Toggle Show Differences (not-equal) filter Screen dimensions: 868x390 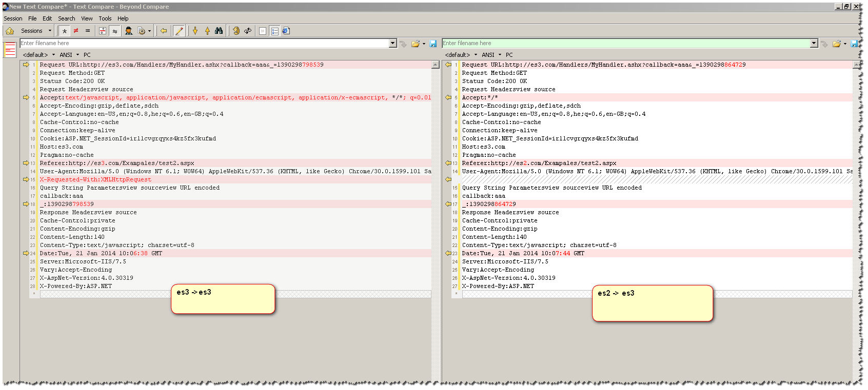(x=76, y=31)
